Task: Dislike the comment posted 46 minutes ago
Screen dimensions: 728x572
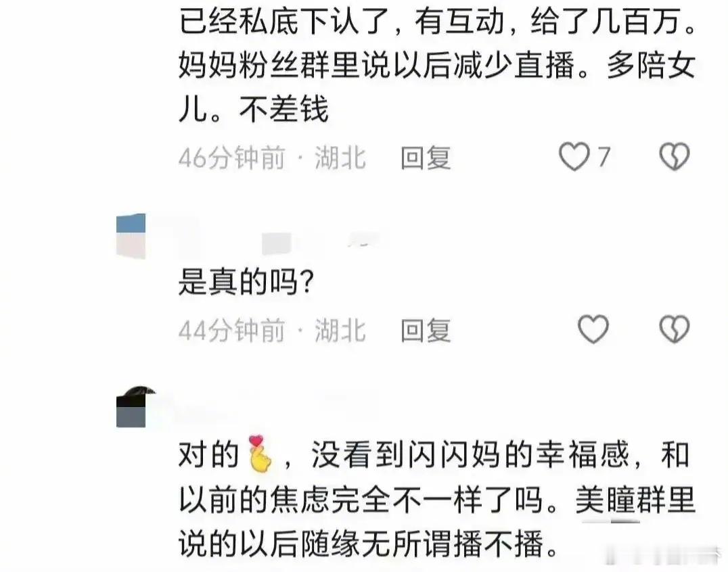Action: click(674, 156)
